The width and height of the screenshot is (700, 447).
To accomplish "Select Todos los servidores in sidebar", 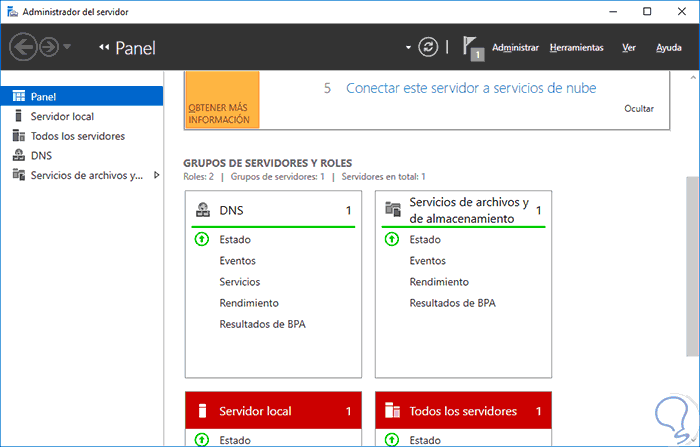I will click(77, 136).
